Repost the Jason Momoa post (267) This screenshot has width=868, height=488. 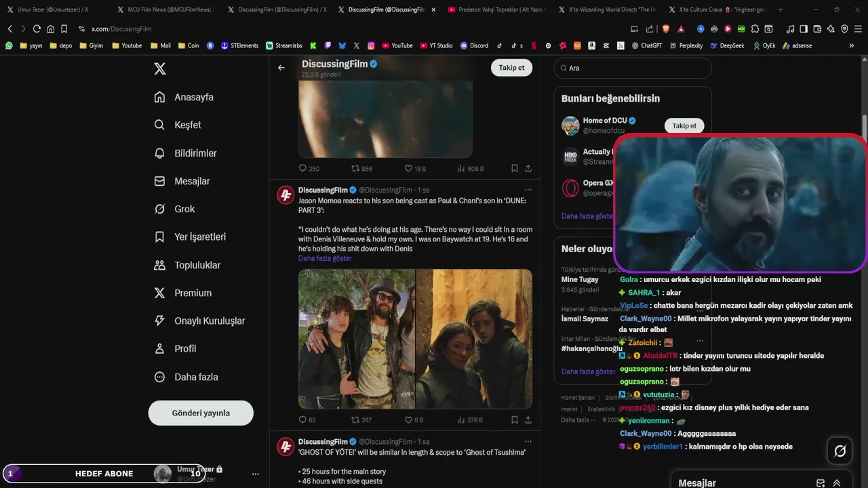tap(361, 420)
